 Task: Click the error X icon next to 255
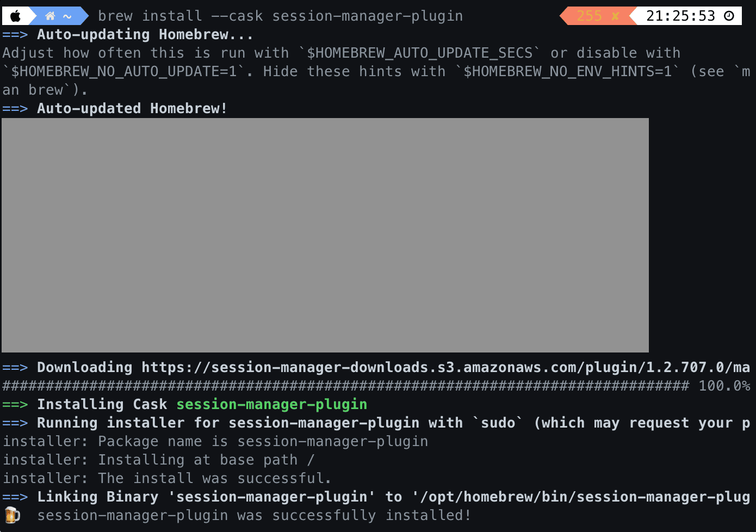tap(615, 16)
